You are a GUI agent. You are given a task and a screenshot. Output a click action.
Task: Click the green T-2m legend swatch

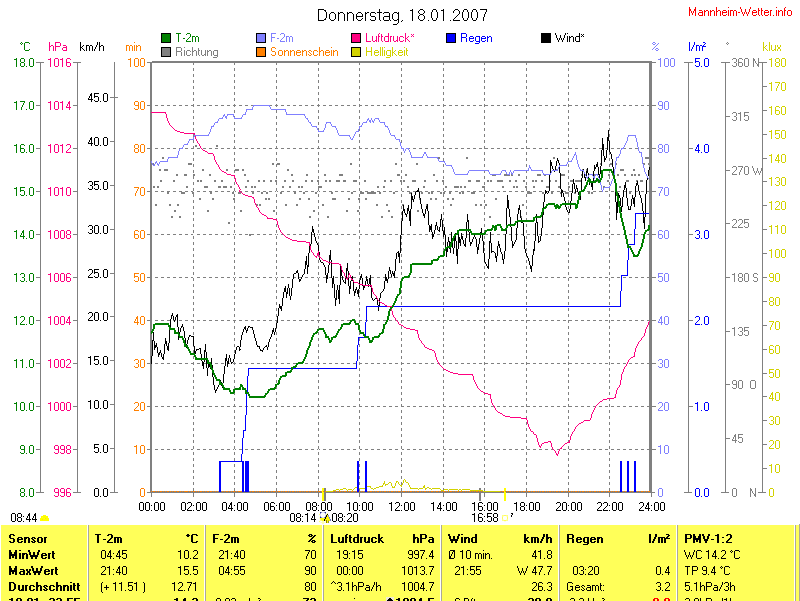pyautogui.click(x=166, y=38)
